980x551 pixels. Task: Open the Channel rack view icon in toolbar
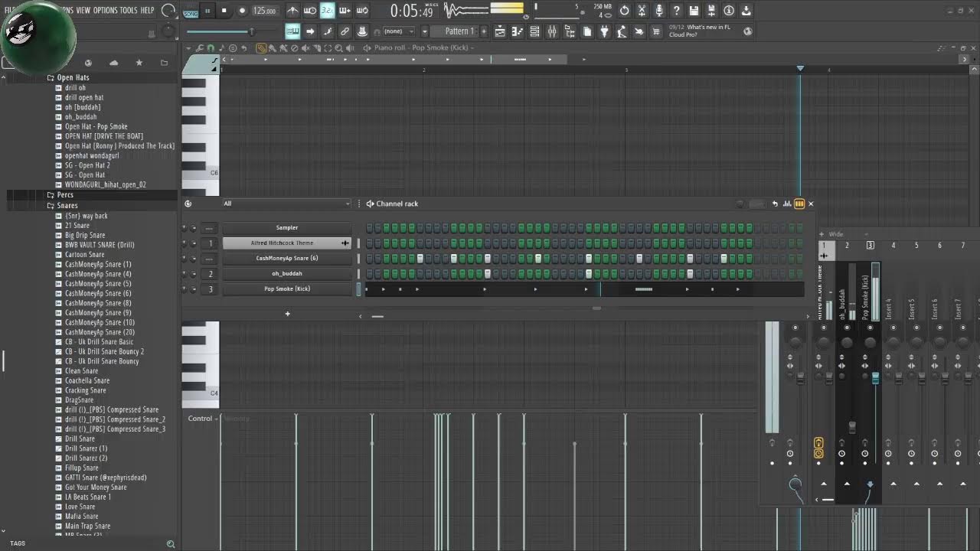pyautogui.click(x=534, y=31)
